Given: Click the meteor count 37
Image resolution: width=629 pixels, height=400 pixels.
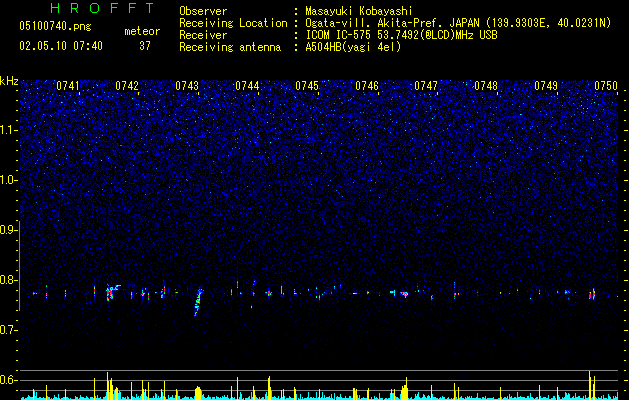Looking at the screenshot, I should pos(144,46).
